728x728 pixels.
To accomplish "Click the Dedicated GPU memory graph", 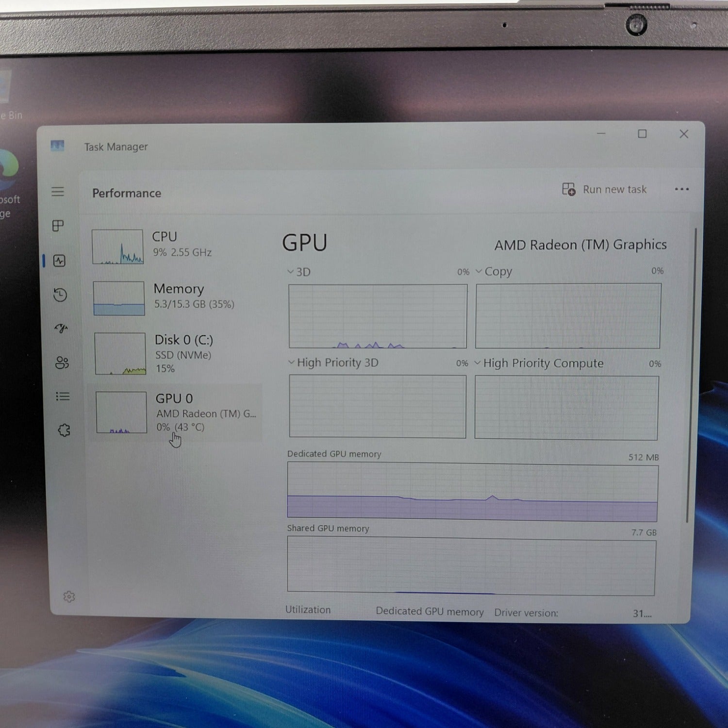I will 472,491.
